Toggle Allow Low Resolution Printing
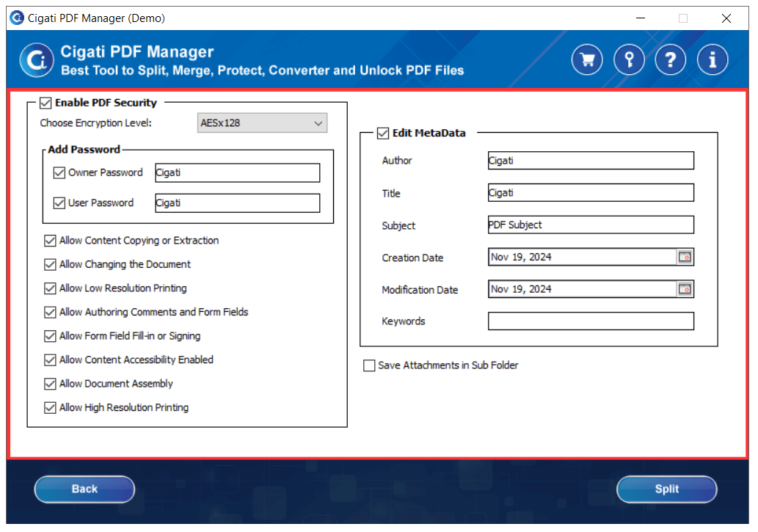758x532 pixels. (x=50, y=288)
